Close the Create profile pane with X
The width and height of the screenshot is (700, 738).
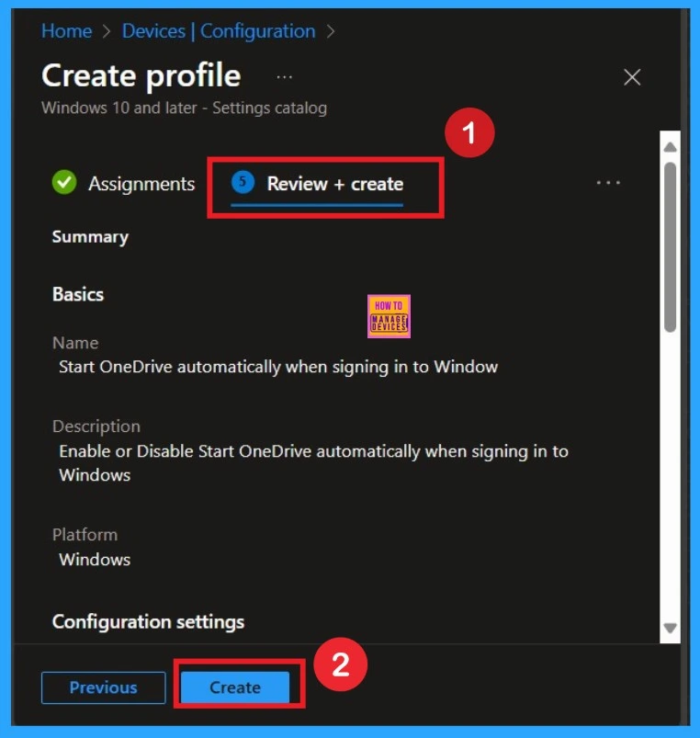pos(632,77)
